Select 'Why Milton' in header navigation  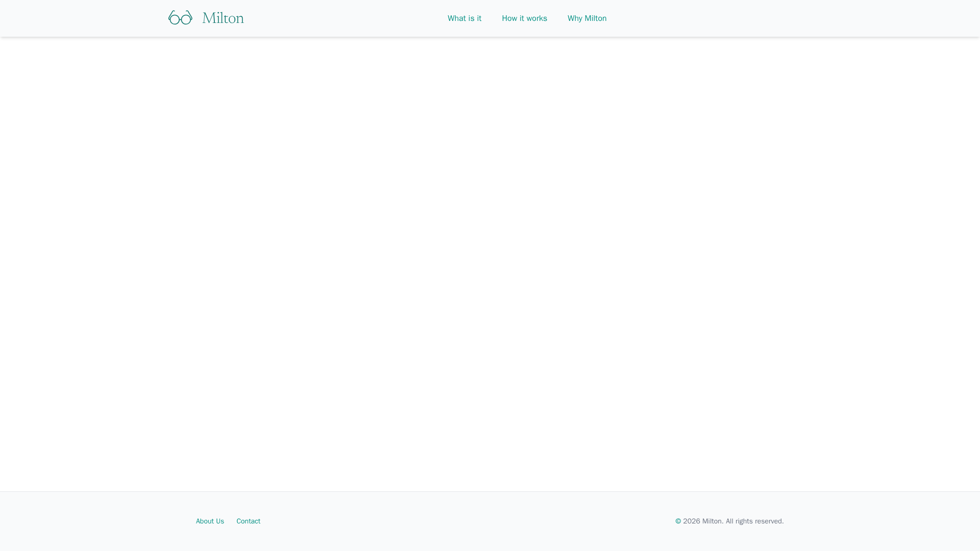coord(587,18)
